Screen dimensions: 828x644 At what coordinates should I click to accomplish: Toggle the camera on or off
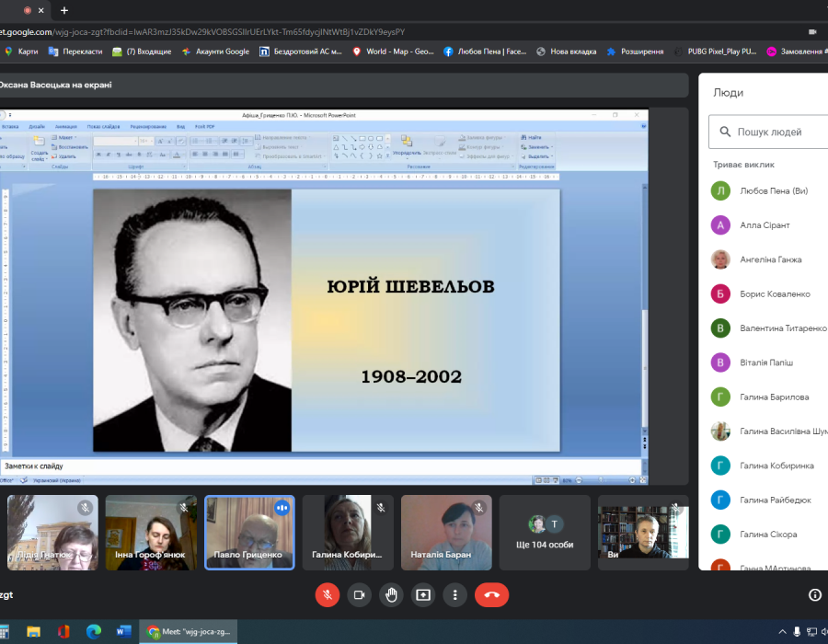coord(359,594)
